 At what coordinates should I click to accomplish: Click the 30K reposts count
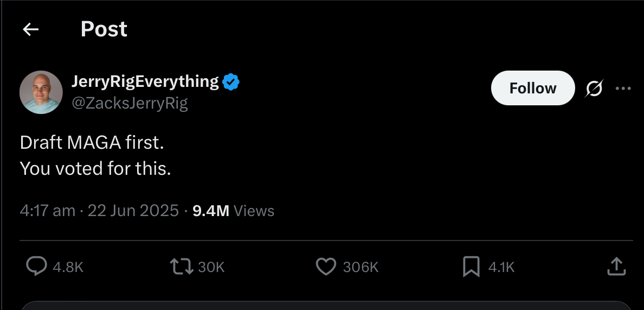[211, 268]
